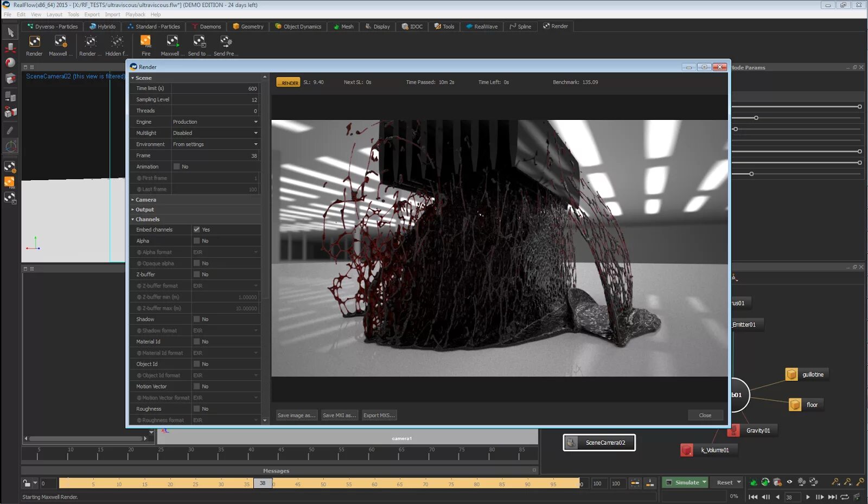Enable the Alpha channel checkbox

196,241
